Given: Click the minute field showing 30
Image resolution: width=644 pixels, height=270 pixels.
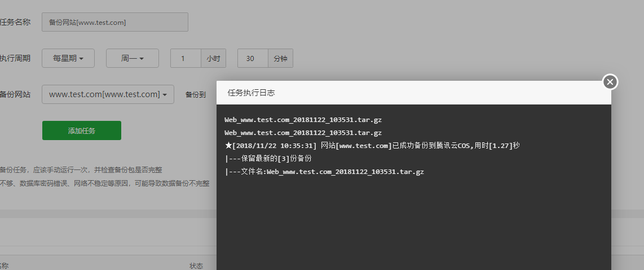Looking at the screenshot, I should (x=253, y=58).
